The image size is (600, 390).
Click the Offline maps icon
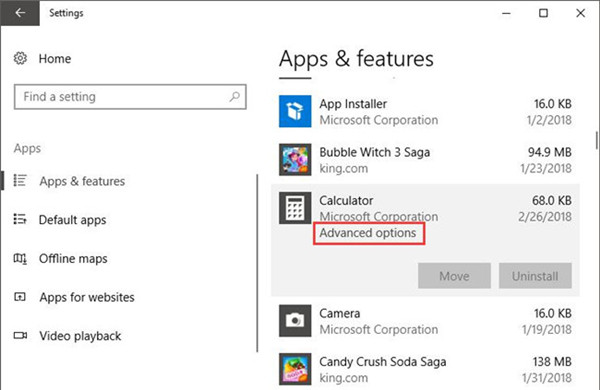[x=20, y=259]
